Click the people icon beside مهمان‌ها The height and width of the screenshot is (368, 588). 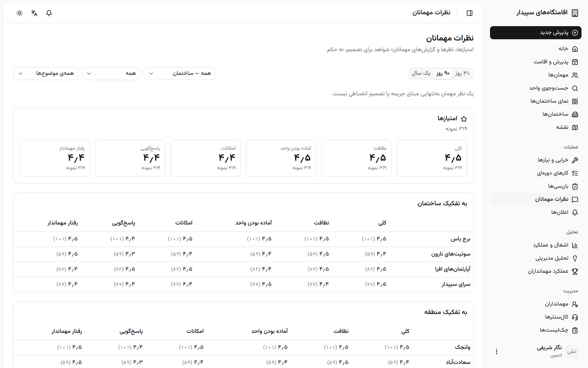(x=575, y=75)
